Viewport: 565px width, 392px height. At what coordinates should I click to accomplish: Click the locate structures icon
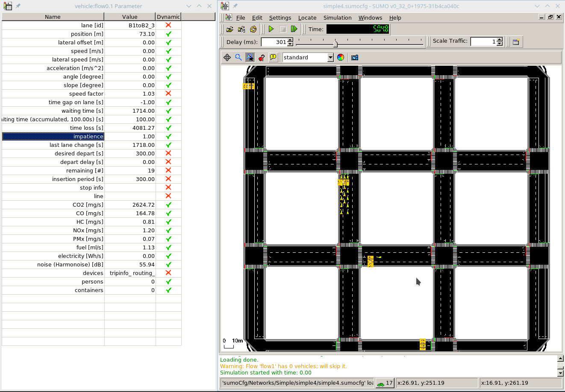point(262,57)
